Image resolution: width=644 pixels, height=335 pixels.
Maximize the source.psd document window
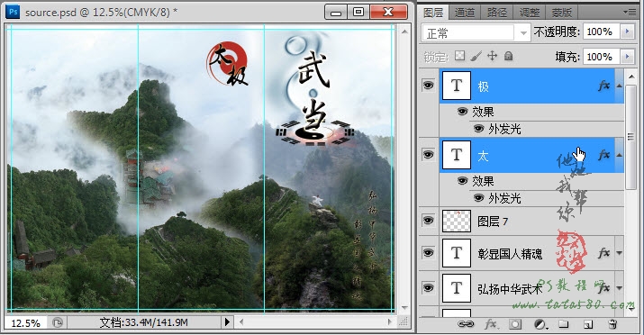pyautogui.click(x=358, y=12)
